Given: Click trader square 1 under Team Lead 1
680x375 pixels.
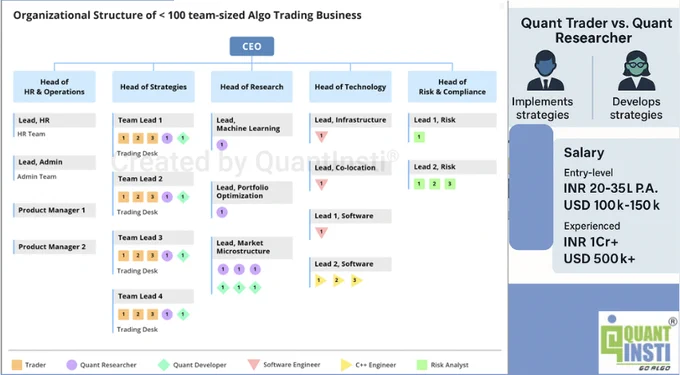Looking at the screenshot, I should click(x=124, y=138).
